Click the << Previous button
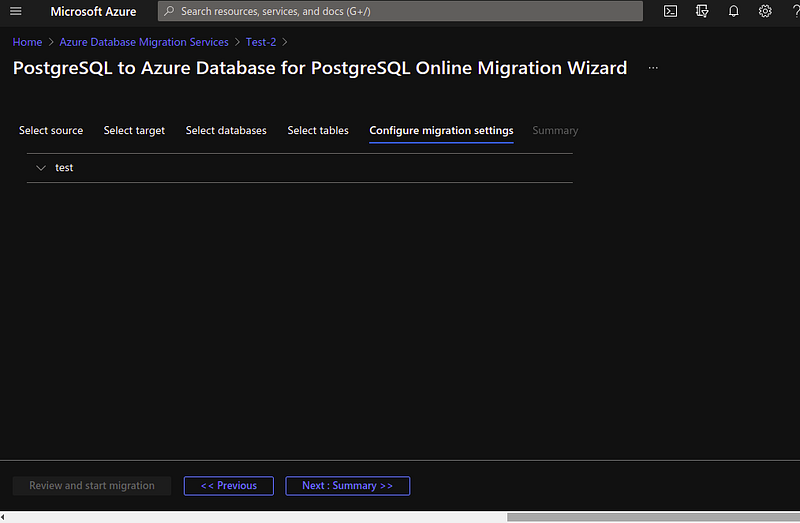Image resolution: width=800 pixels, height=523 pixels. 229,486
